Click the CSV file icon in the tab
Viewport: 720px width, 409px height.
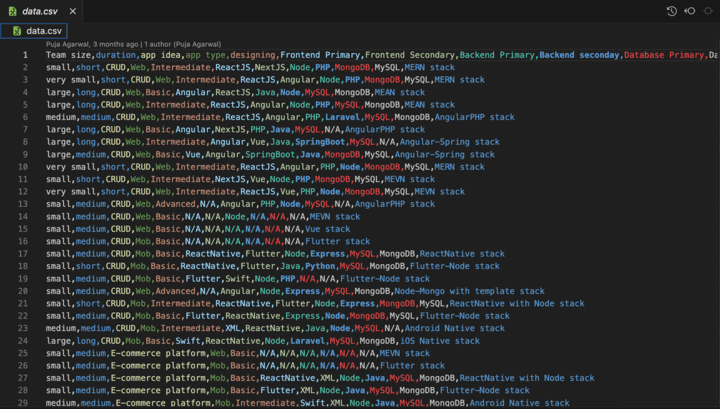9,10
